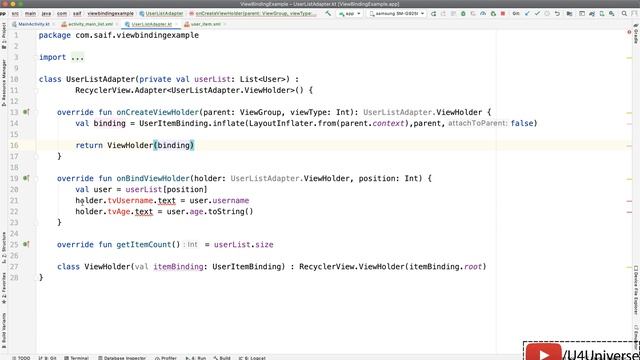This screenshot has height=360, width=640.
Task: Collapse the onBindViewHolder fold marker at line 23
Action: [x=36, y=222]
